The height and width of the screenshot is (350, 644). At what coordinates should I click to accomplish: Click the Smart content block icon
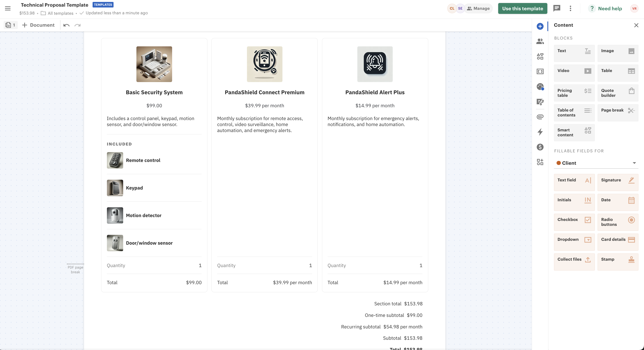point(588,132)
